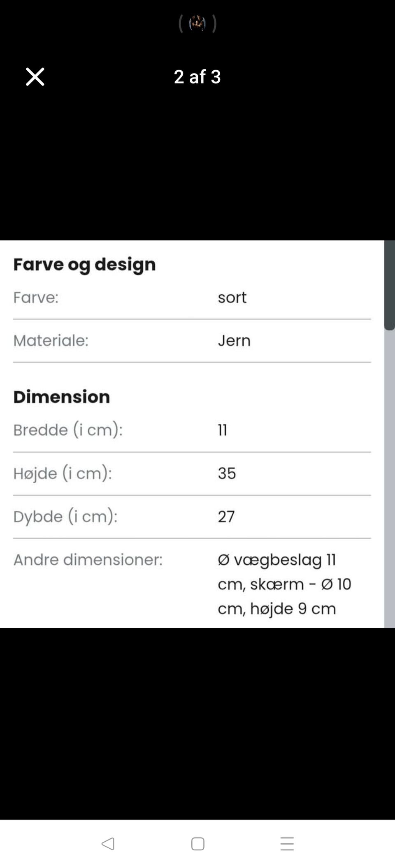Select the 'Dimension' section heading

(x=62, y=397)
